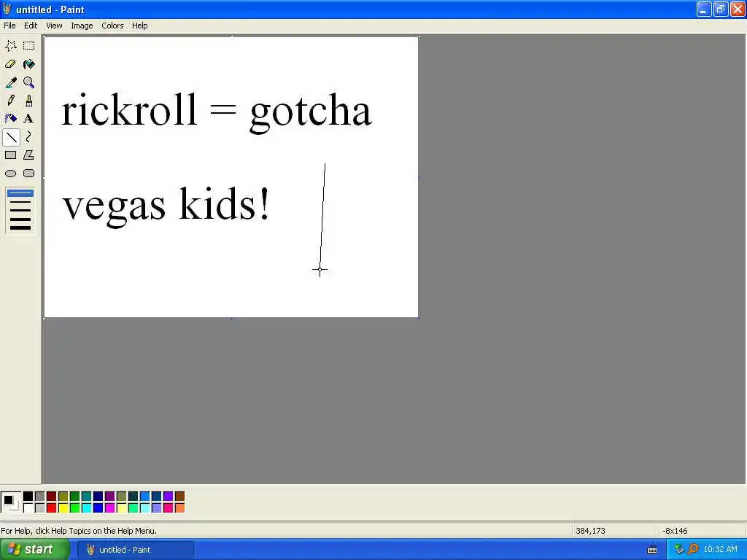Choose the dark green swatch
Viewport: 747px width, 560px height.
tap(75, 497)
